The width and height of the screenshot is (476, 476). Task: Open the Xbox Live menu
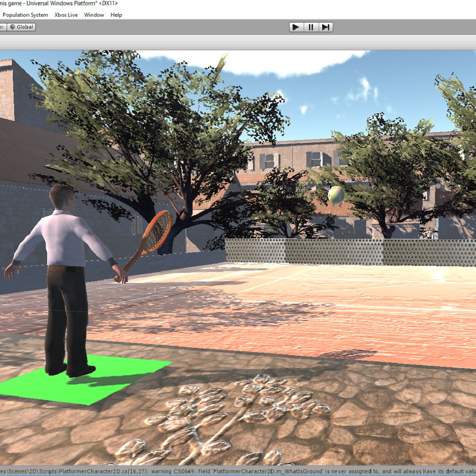tap(66, 15)
